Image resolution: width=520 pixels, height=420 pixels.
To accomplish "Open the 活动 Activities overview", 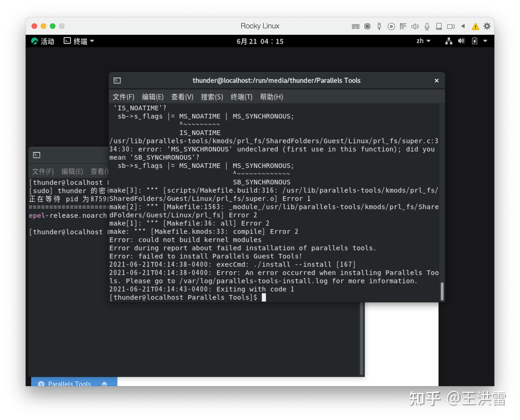I will point(43,41).
